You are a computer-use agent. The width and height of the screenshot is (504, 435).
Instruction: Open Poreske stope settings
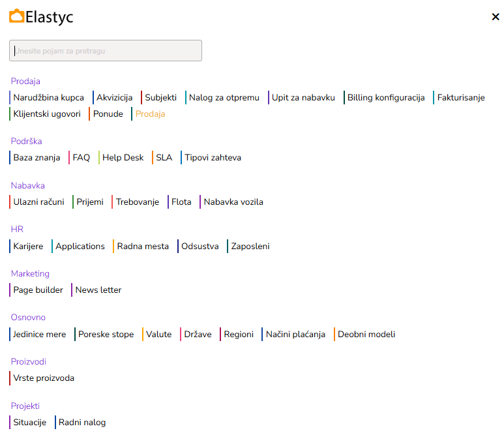[106, 335]
